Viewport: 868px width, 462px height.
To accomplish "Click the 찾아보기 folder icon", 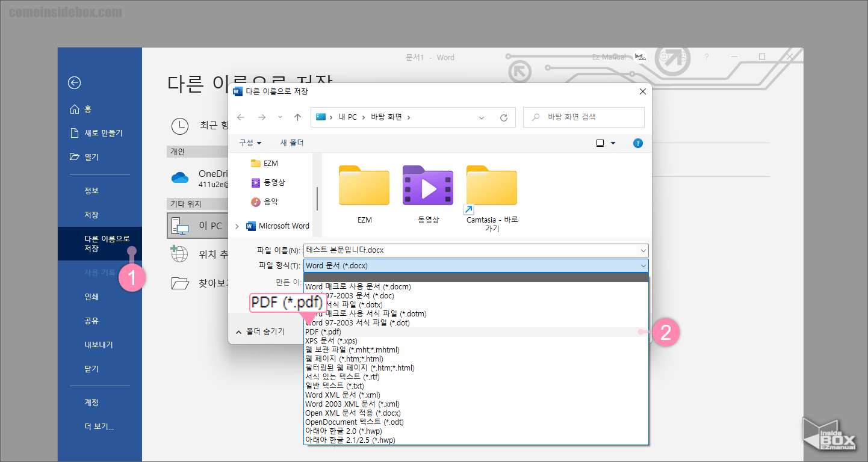I will (179, 283).
